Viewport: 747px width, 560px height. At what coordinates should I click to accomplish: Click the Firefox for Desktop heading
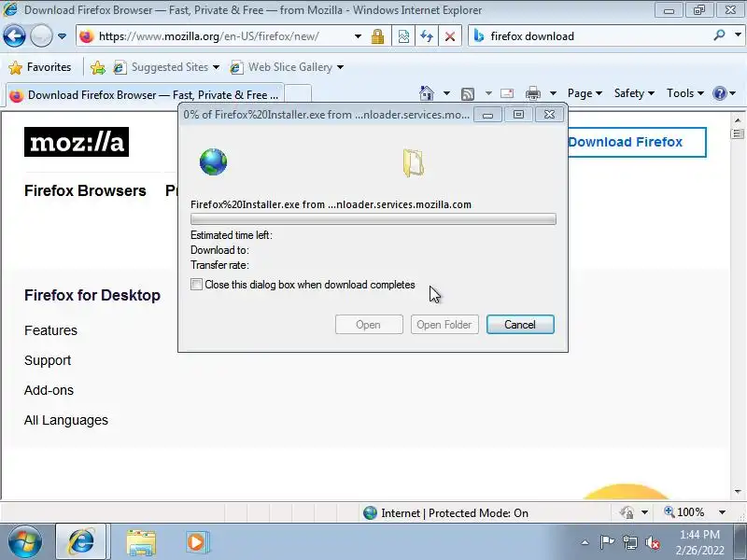tap(92, 295)
